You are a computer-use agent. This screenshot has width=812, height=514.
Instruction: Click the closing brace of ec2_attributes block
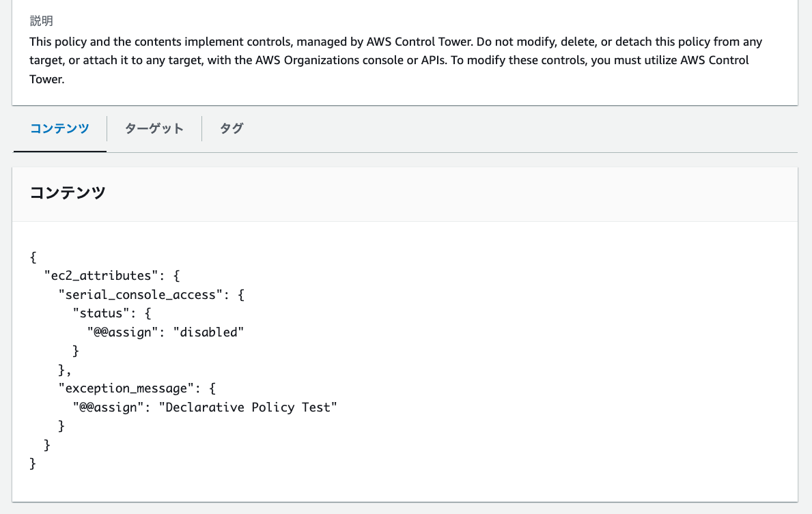coord(48,445)
